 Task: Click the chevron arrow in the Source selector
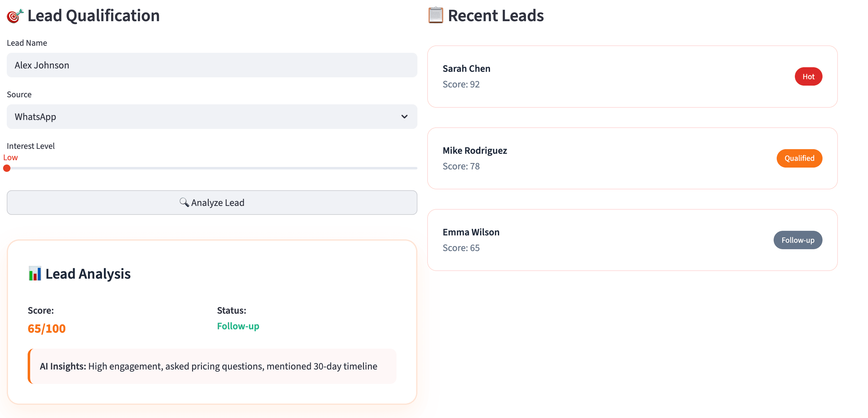click(404, 116)
